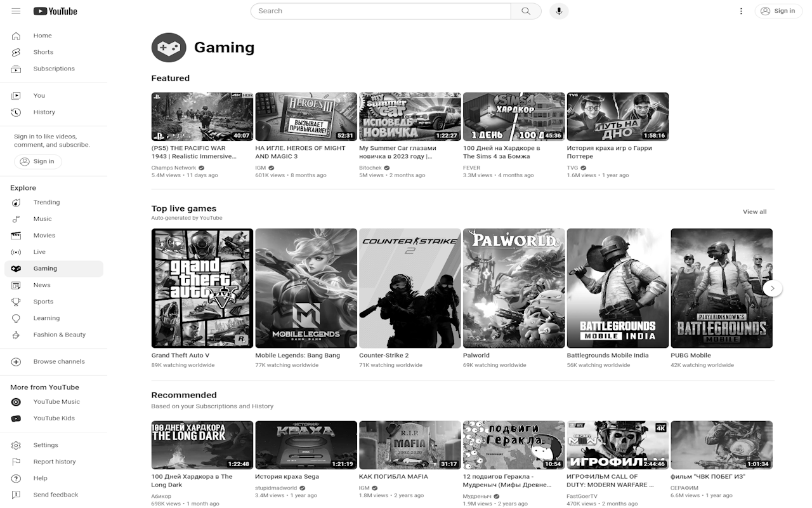Screen dimensions: 812x508
Task: Click the Palworld title text
Action: pos(476,356)
